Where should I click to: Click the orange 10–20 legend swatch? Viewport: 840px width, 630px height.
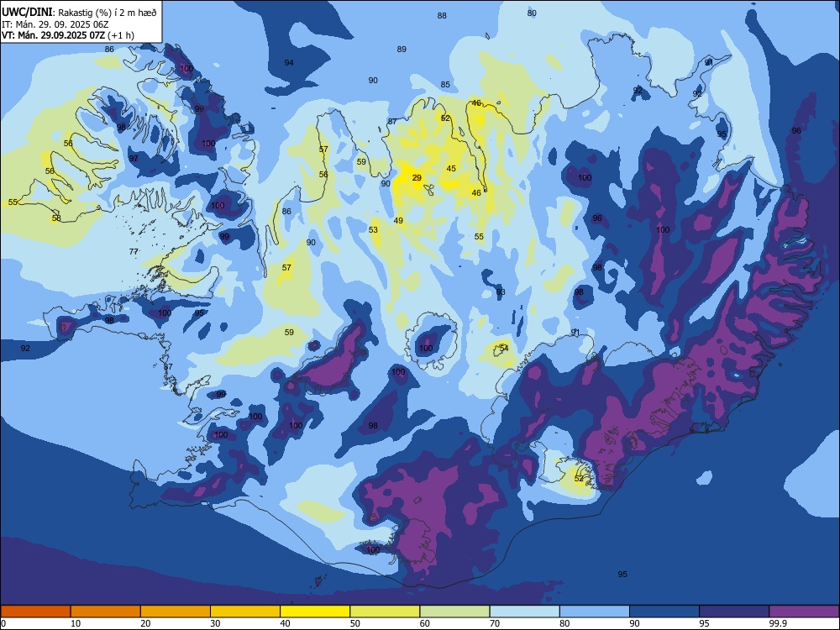pos(106,612)
